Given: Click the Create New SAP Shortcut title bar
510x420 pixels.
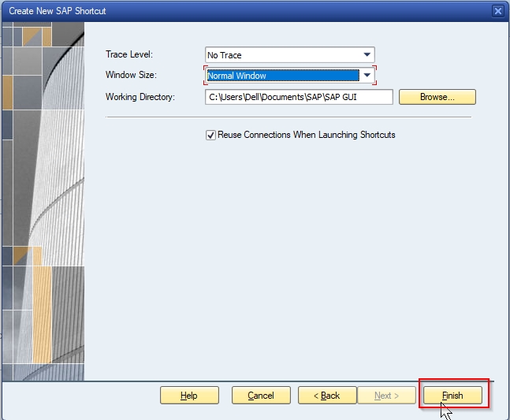Looking at the screenshot, I should pyautogui.click(x=246, y=11).
